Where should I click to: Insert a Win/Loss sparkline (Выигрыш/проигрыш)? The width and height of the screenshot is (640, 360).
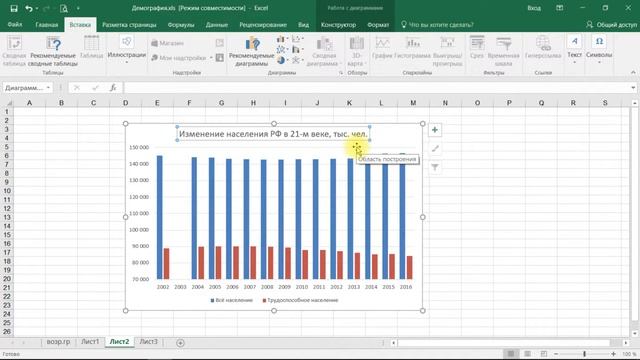pyautogui.click(x=447, y=51)
